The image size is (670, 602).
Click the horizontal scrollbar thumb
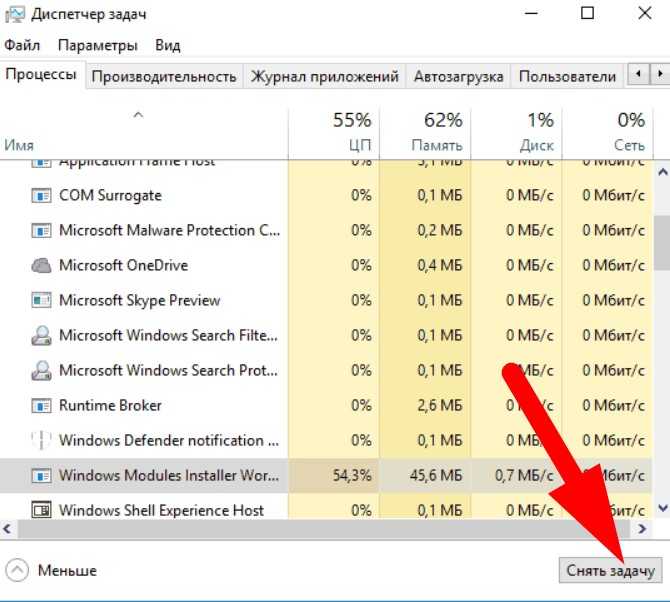[323, 529]
